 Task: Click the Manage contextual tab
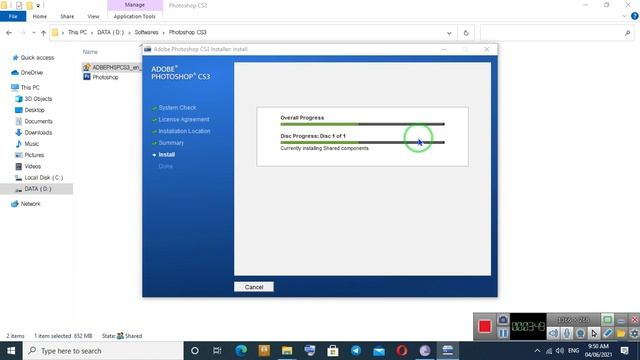pos(135,5)
